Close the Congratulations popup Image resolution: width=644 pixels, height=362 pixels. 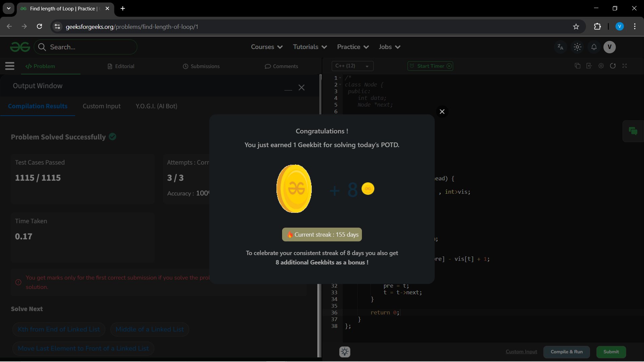pyautogui.click(x=442, y=112)
